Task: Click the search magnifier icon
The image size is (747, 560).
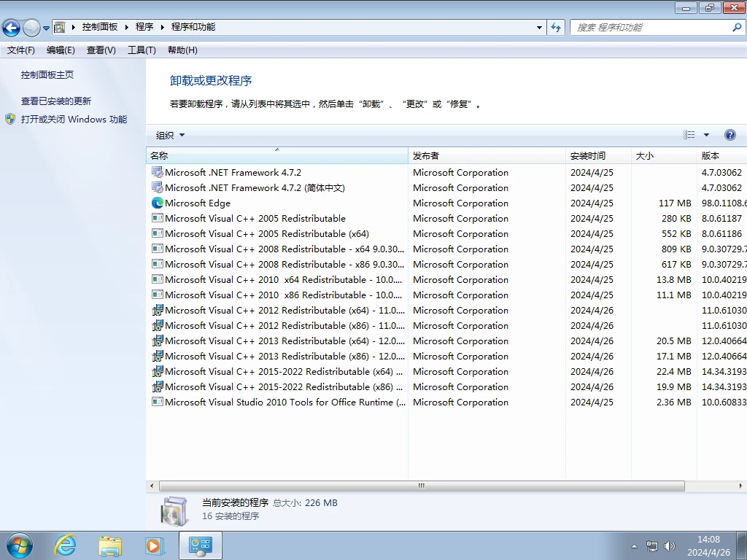Action: 737,27
